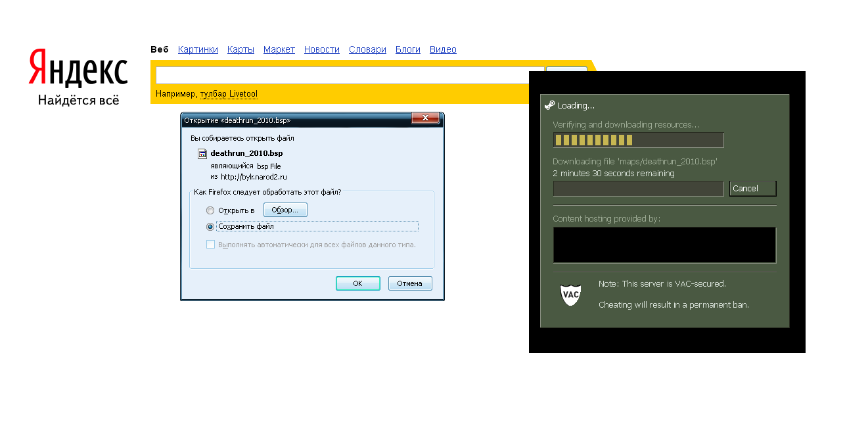Select the 'Сохранить файл' radio button

pyautogui.click(x=210, y=226)
